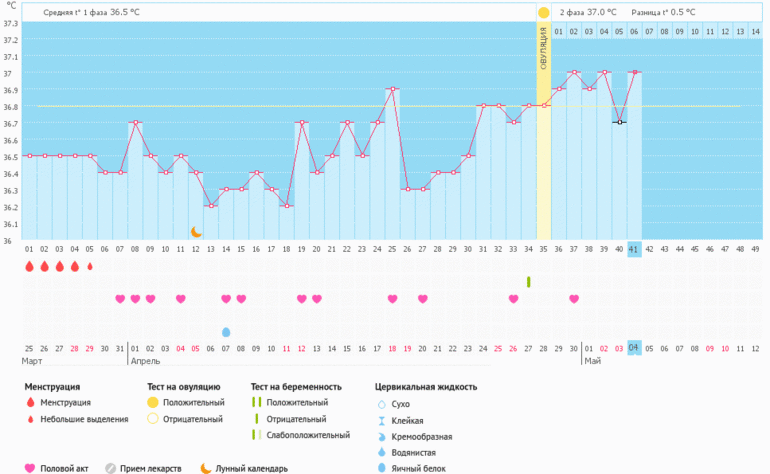Image resolution: width=770 pixels, height=474 pixels.
Task: Click the green pregnancy test mark on day 34
Action: click(529, 282)
